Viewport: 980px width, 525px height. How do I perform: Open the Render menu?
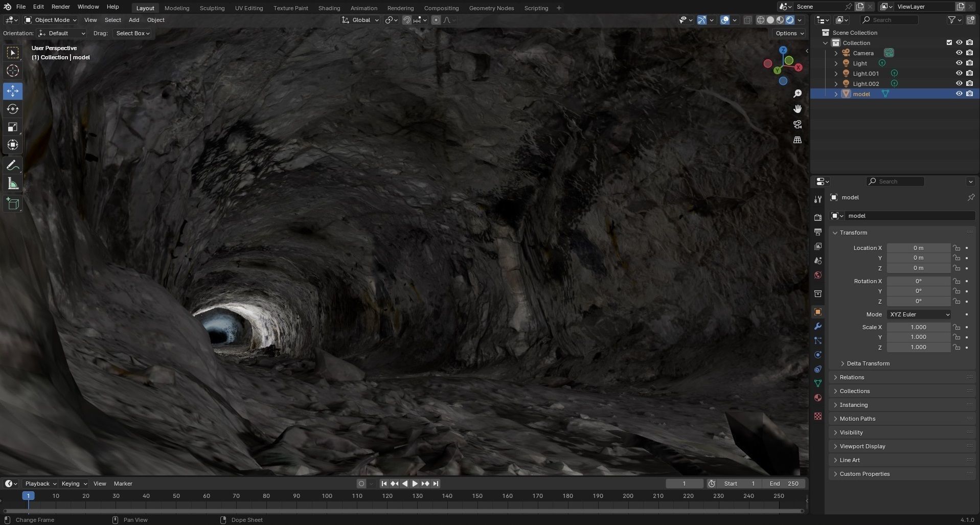click(60, 7)
